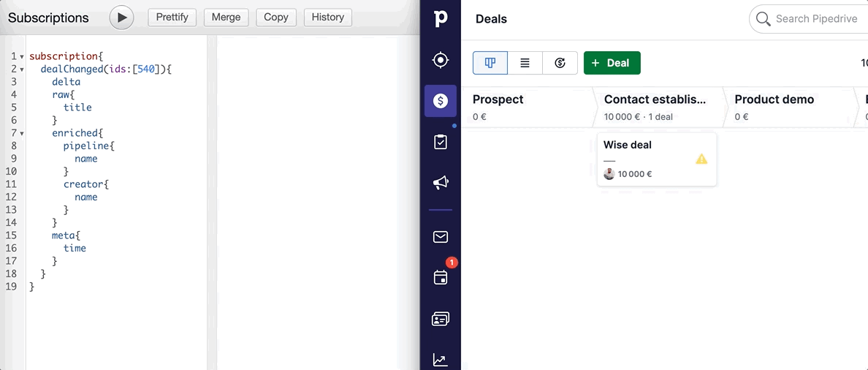
Task: Click the warning triangle on Wise deal
Action: click(701, 159)
